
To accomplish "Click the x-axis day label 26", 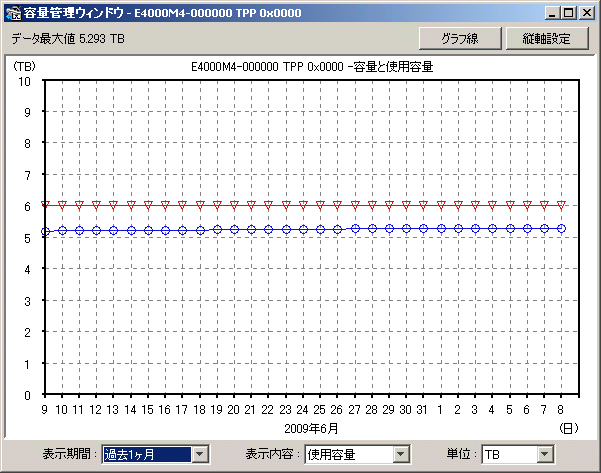I will (x=337, y=410).
